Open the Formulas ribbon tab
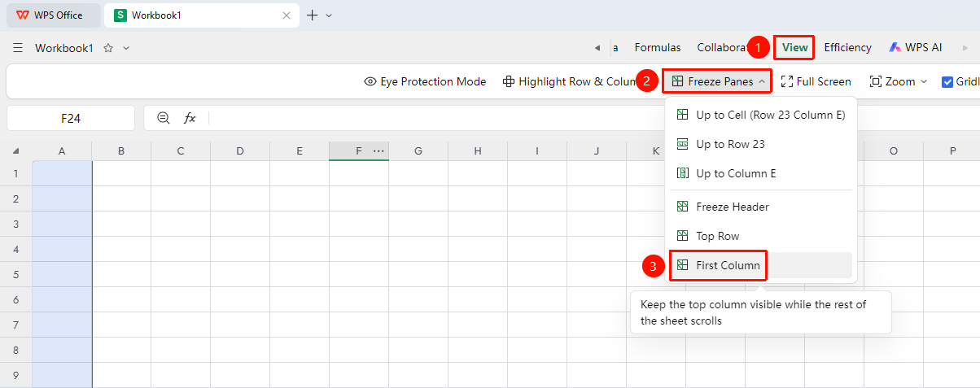 pos(658,48)
